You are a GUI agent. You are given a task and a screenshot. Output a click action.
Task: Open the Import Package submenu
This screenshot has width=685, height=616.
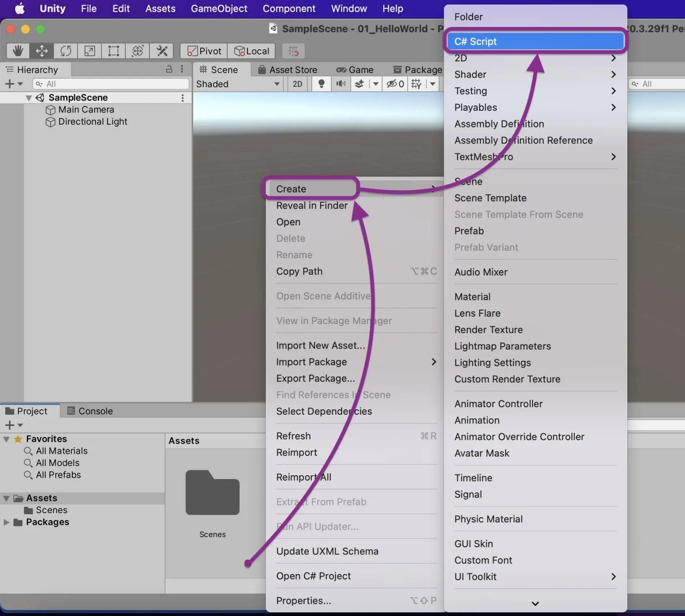click(x=355, y=362)
